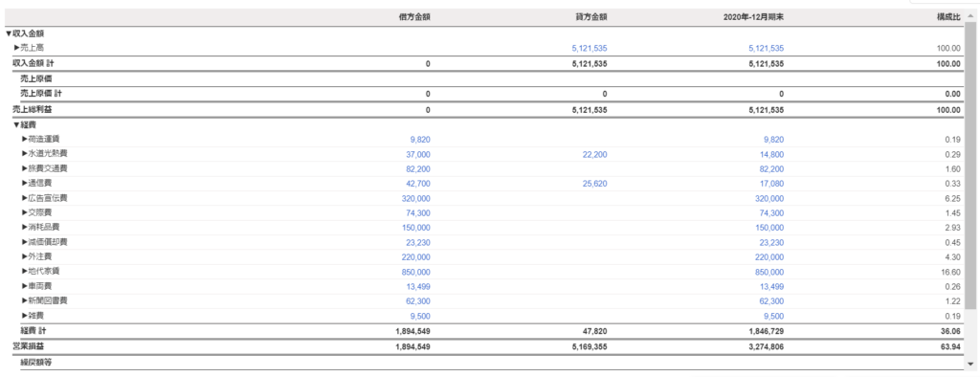Click 経費 計 debit total 1,894,549
Image resolution: width=980 pixels, height=377 pixels.
click(412, 331)
